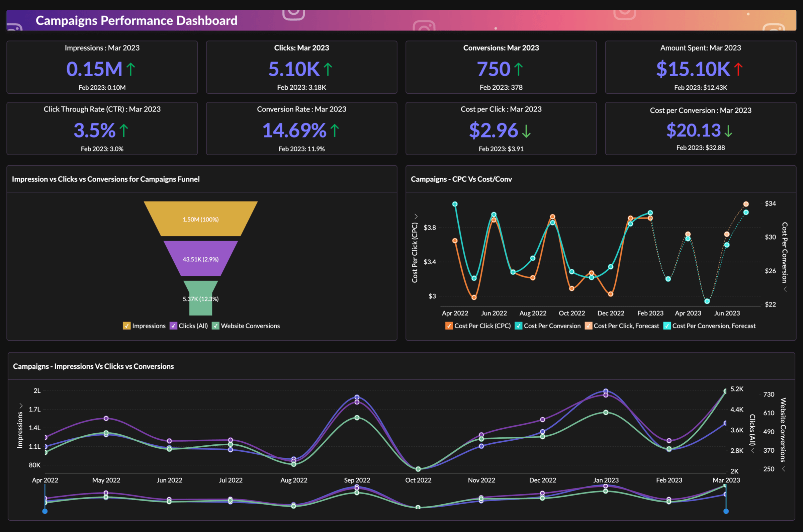Screen dimensions: 803x532
Task: Click the green up arrow on Impressions card
Action: pos(130,69)
